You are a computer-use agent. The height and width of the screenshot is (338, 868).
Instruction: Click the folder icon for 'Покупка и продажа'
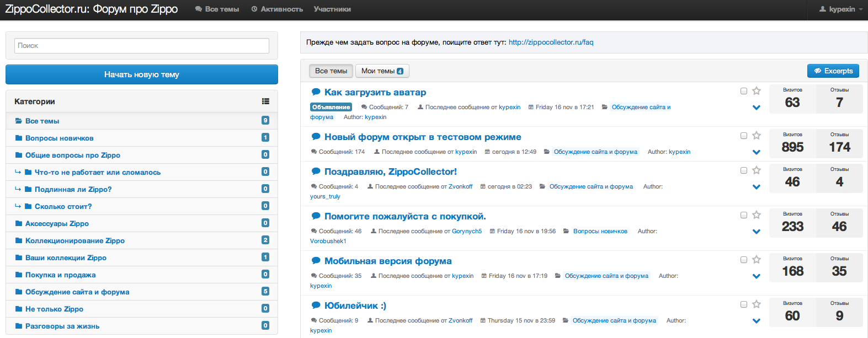(x=19, y=275)
